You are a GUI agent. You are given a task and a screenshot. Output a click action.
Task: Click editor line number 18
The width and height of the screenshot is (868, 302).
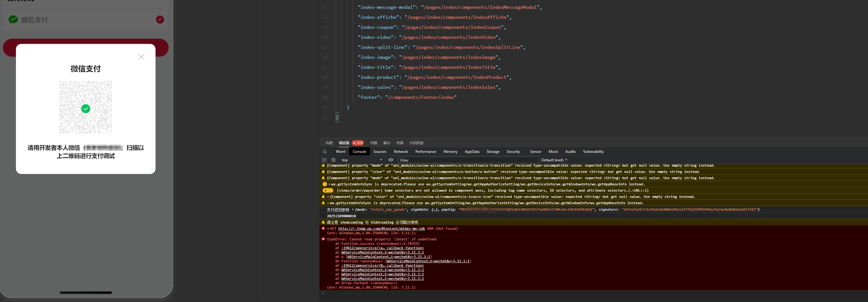[324, 78]
